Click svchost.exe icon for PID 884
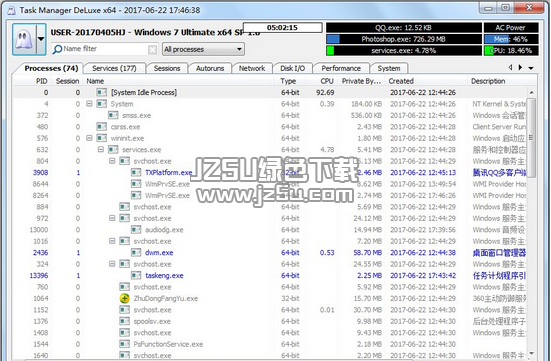The height and width of the screenshot is (361, 551). pyautogui.click(x=124, y=207)
